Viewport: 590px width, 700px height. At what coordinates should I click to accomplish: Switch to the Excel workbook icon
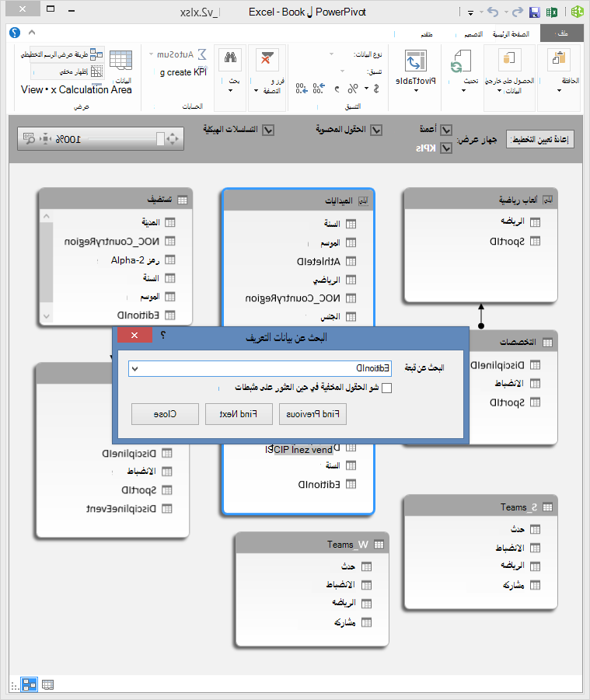(x=552, y=12)
